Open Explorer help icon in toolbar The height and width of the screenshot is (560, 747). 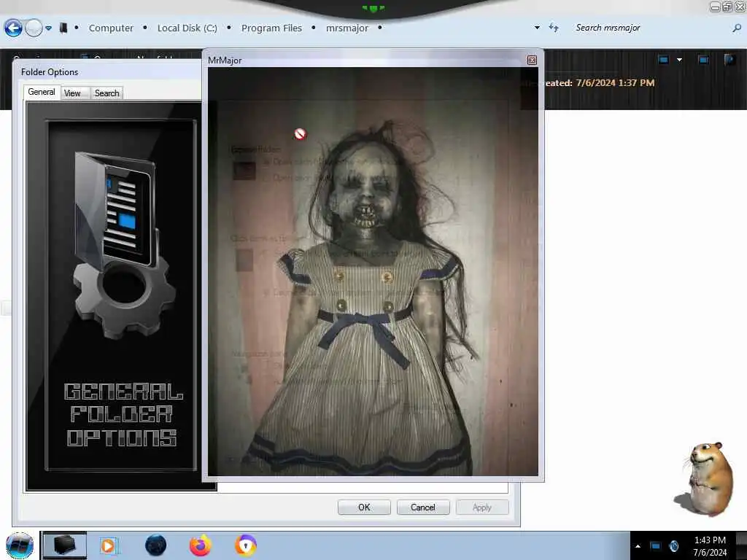point(729,60)
